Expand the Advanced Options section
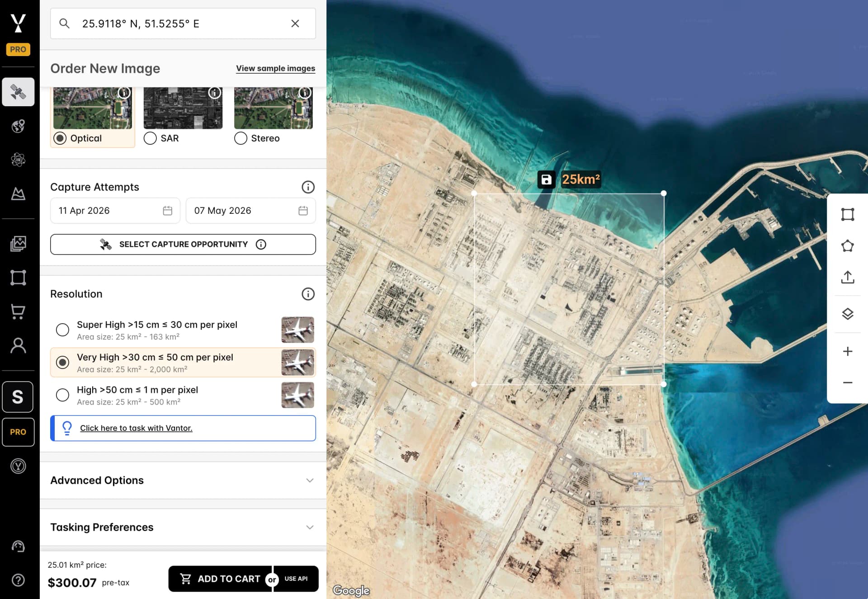868x599 pixels. tap(183, 480)
